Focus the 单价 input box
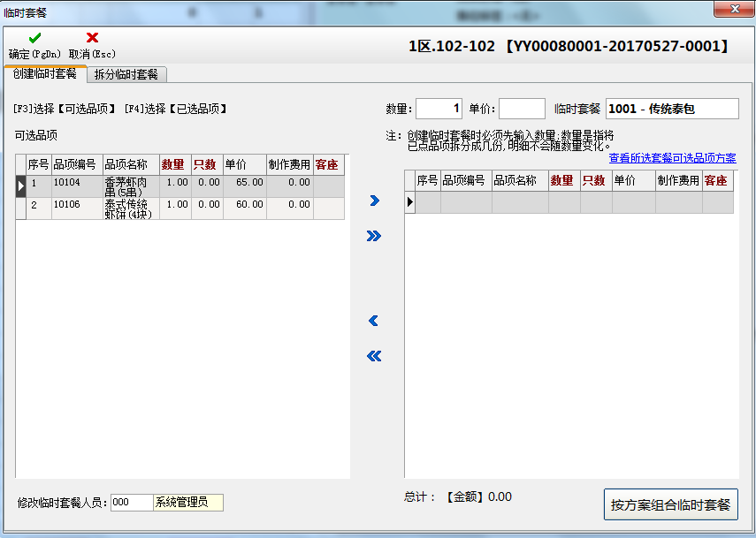The image size is (756, 538). coord(522,109)
